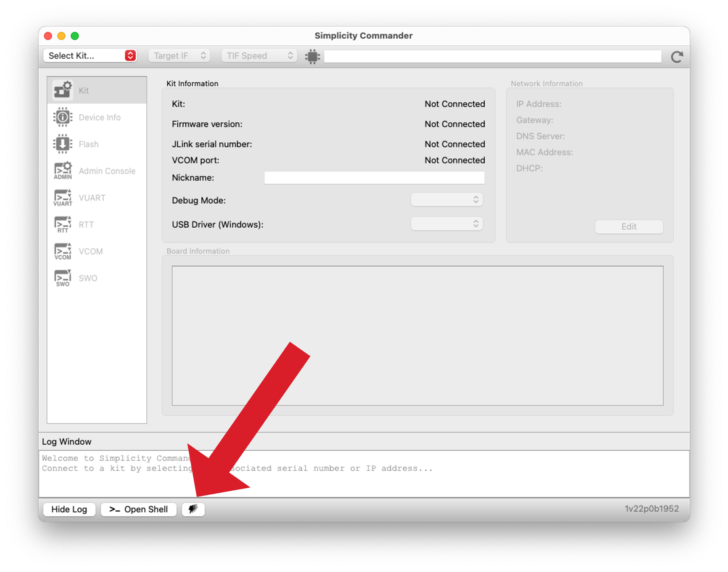Screen dimensions: 728x572
Task: Click the Kit icon in sidebar
Action: coord(62,90)
